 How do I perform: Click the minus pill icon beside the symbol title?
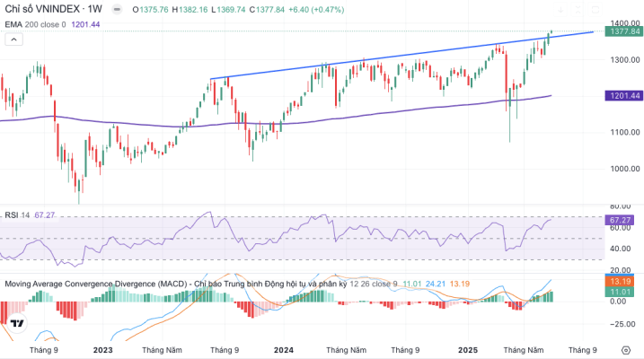click(x=117, y=10)
